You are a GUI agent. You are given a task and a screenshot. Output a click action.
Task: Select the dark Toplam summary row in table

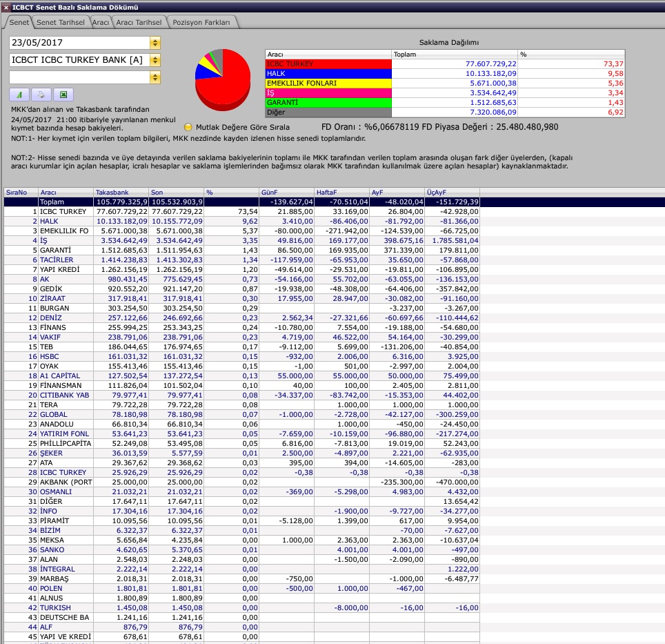(241, 202)
